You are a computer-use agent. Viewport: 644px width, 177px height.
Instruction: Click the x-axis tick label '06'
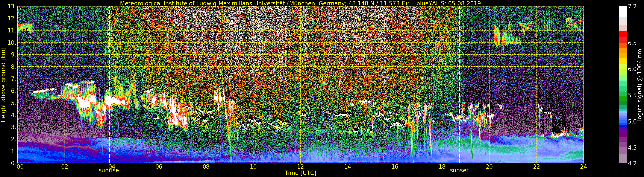(159, 166)
